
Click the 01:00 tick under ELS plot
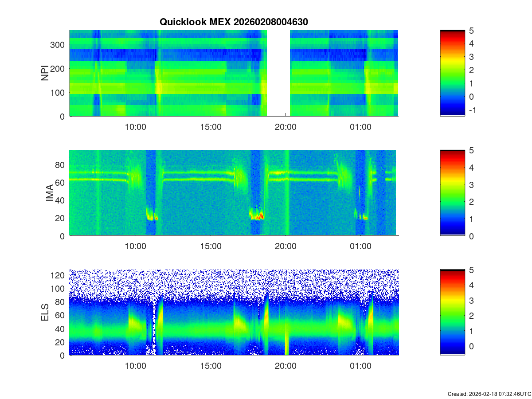360,366
